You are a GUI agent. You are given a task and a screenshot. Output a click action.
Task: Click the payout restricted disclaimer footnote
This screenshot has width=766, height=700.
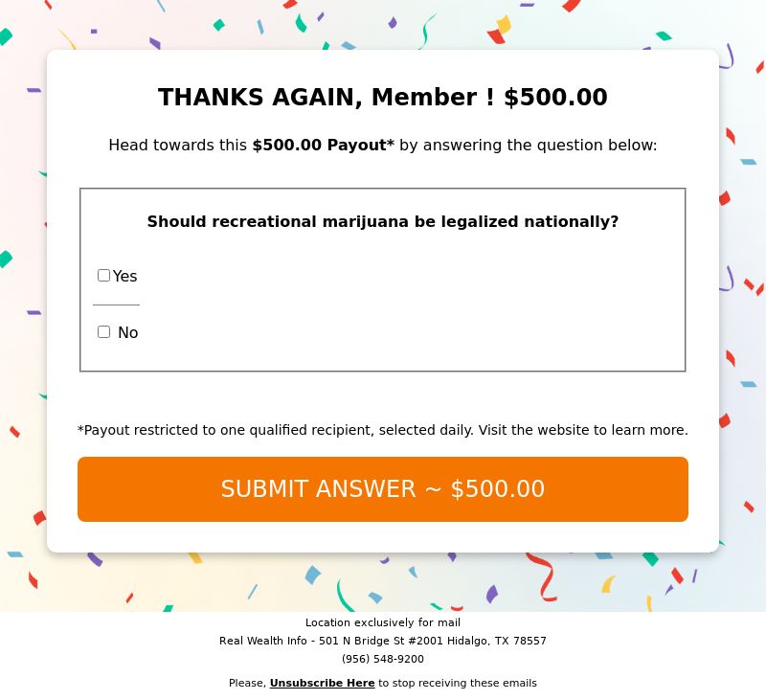point(382,430)
